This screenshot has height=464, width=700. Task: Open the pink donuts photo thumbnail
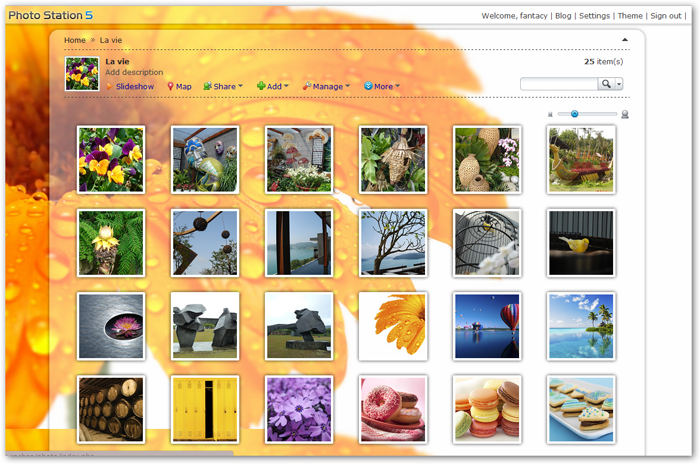click(x=393, y=410)
